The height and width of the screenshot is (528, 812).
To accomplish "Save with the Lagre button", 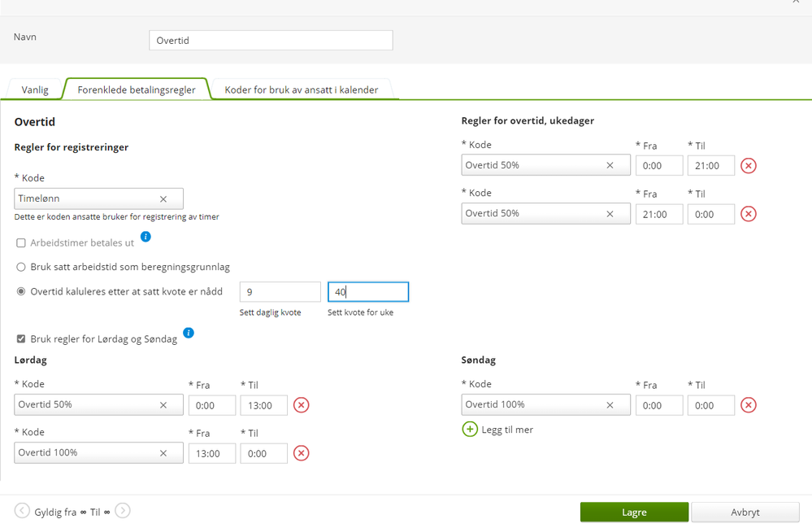I will 634,512.
